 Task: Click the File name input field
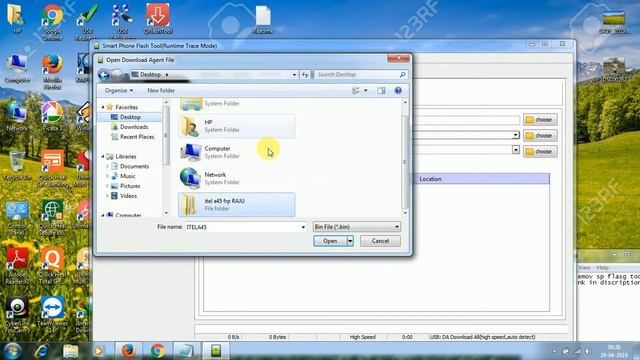[242, 227]
